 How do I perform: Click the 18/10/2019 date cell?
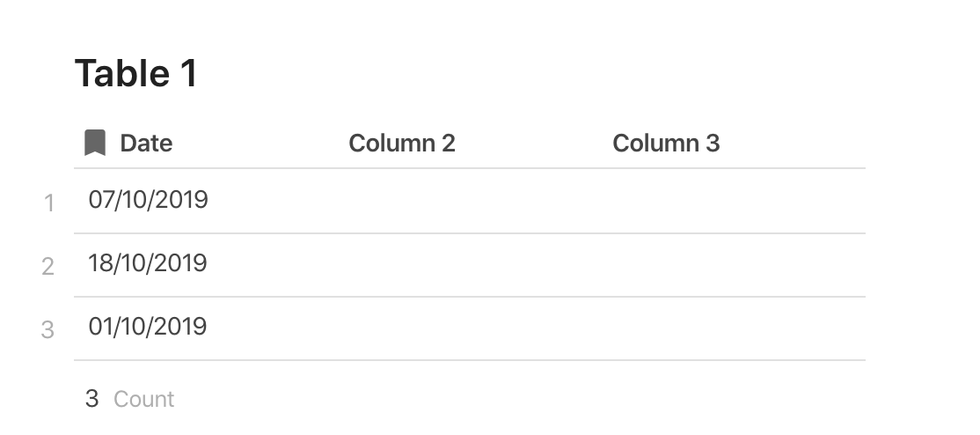click(x=206, y=265)
